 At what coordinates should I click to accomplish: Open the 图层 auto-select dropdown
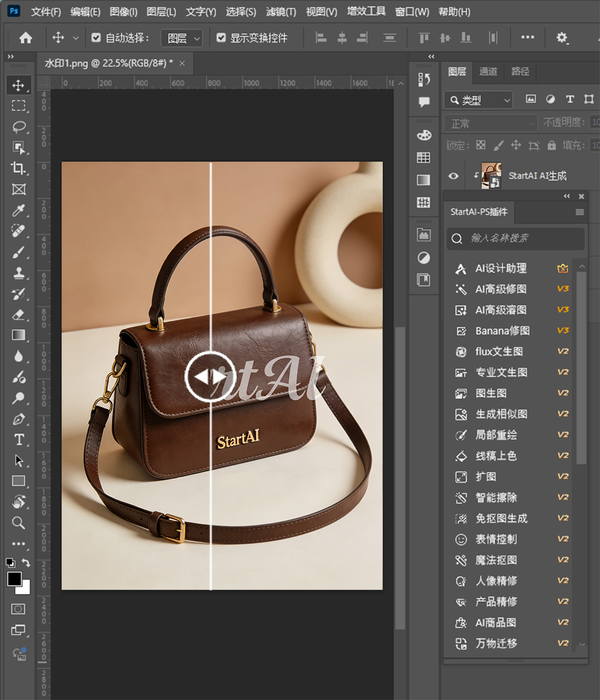coord(182,38)
